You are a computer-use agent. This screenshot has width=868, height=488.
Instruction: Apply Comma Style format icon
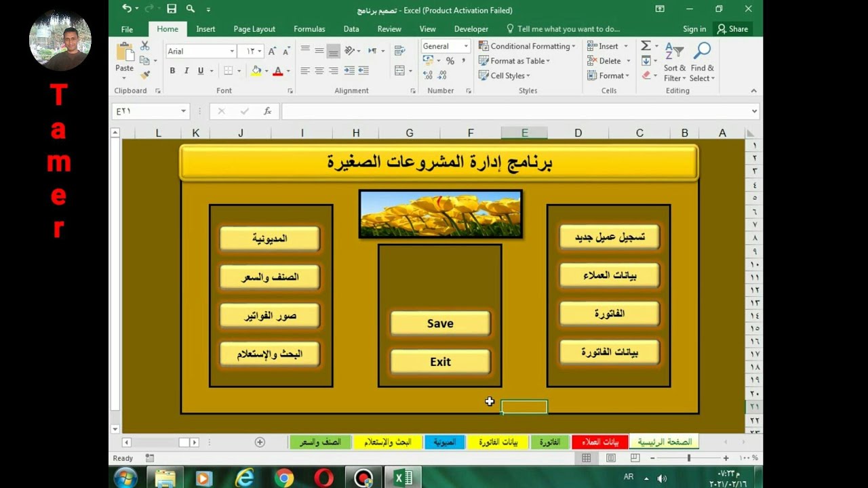pos(464,61)
